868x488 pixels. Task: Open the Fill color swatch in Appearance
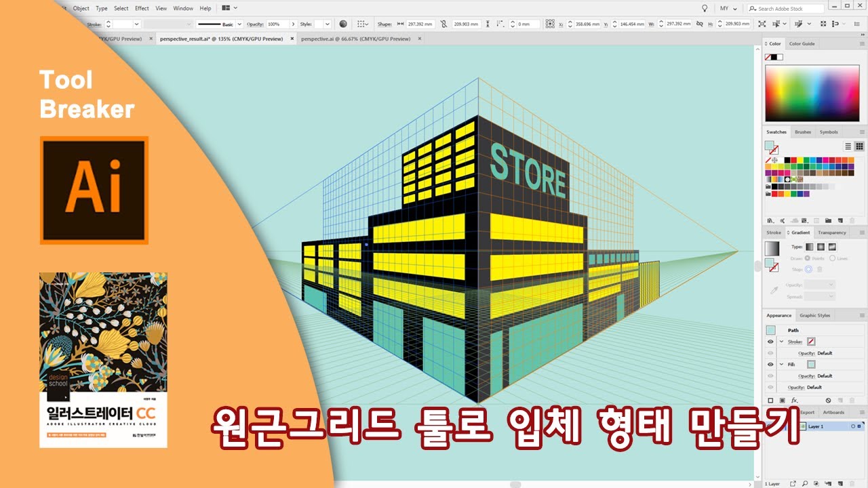(x=811, y=364)
